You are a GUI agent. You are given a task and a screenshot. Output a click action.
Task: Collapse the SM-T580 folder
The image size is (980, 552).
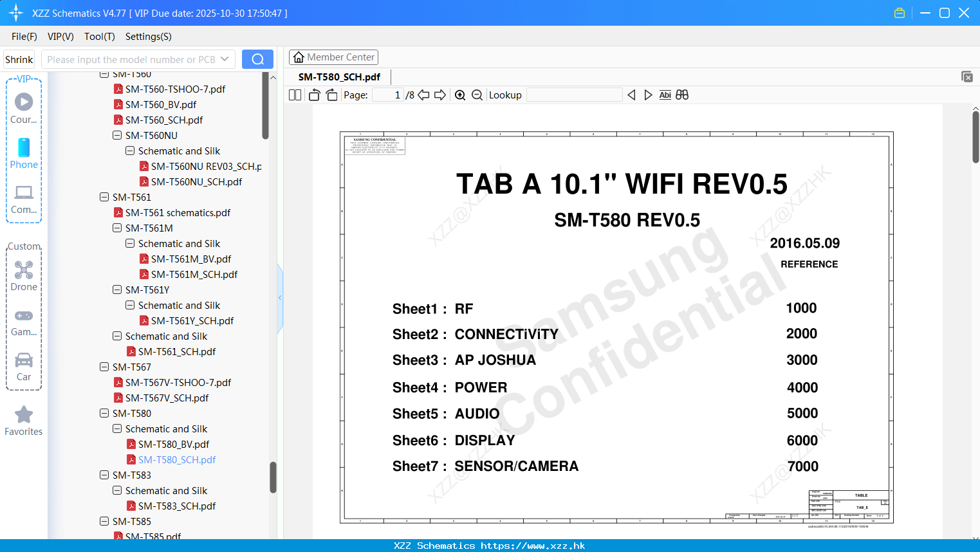coord(104,413)
